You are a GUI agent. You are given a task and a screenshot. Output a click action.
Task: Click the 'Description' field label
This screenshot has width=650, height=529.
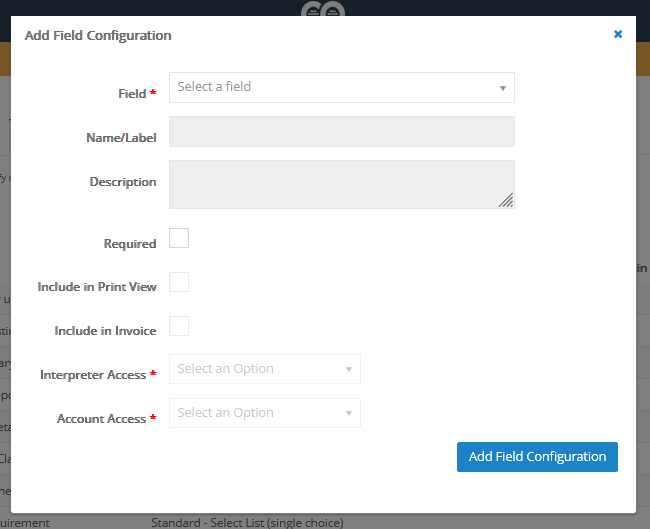click(x=123, y=182)
